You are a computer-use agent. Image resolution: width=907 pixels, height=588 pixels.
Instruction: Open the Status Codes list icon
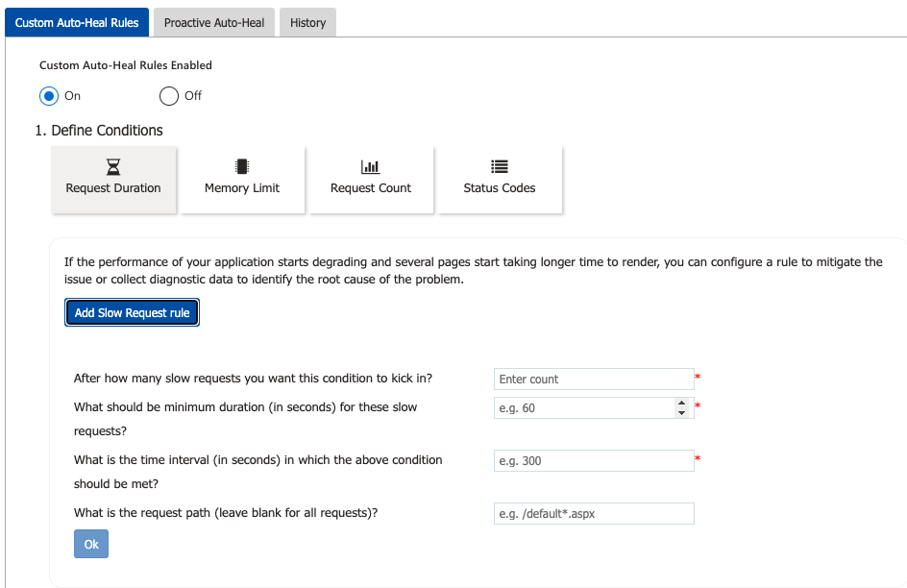tap(499, 165)
